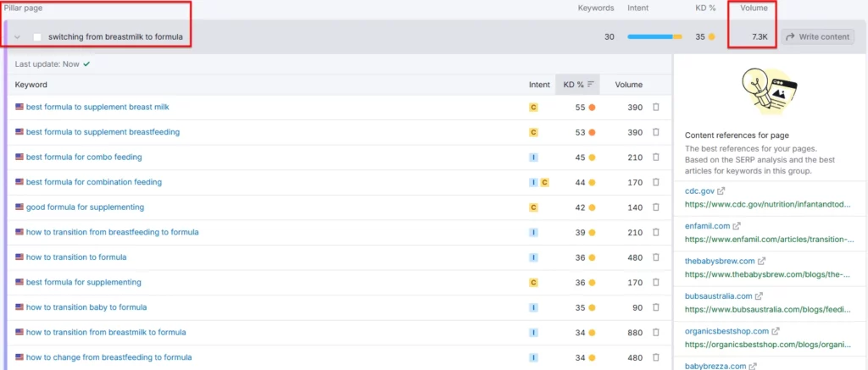Click the pillar page intent distribution bar
868x370 pixels.
tap(654, 37)
